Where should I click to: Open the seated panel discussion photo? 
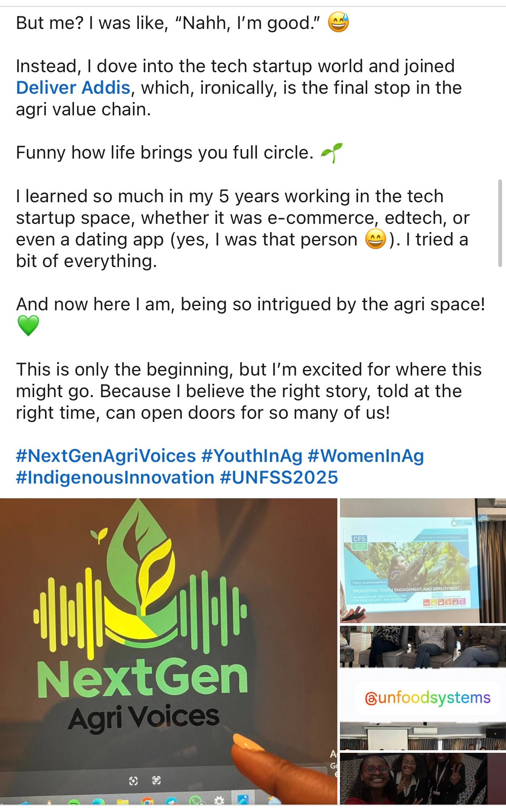coord(423,646)
